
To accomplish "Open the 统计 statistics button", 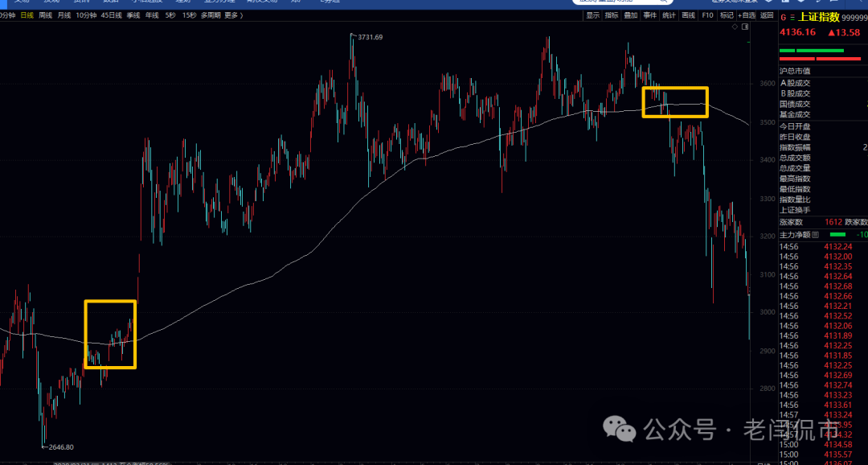I will [x=669, y=15].
